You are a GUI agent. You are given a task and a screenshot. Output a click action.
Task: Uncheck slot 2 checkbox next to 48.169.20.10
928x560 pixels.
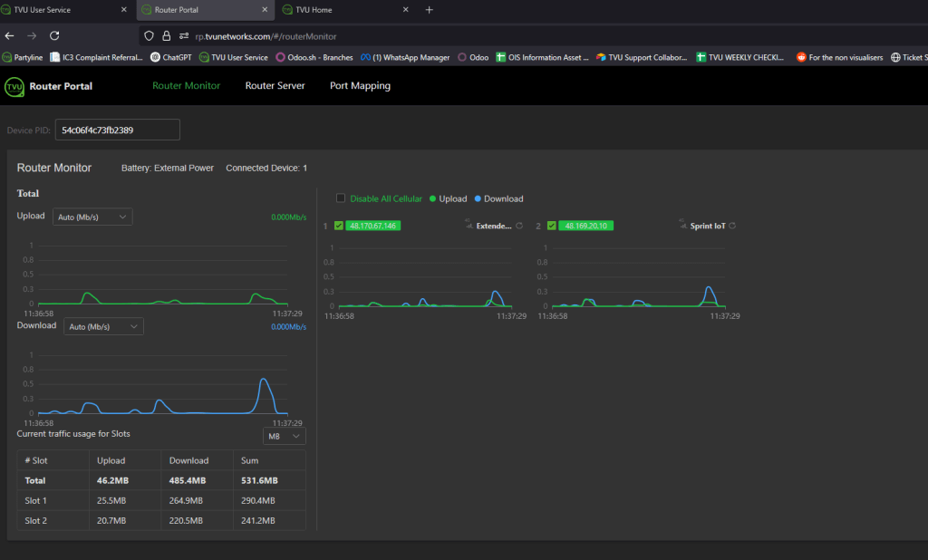552,226
